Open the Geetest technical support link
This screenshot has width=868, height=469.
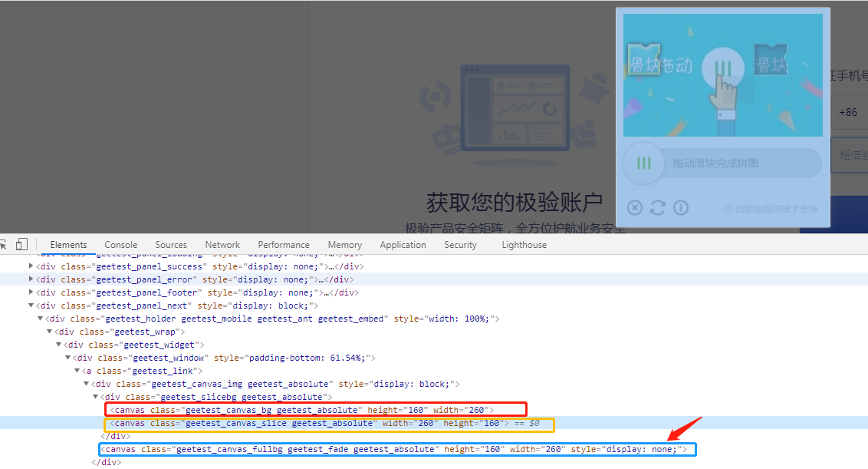(x=771, y=209)
